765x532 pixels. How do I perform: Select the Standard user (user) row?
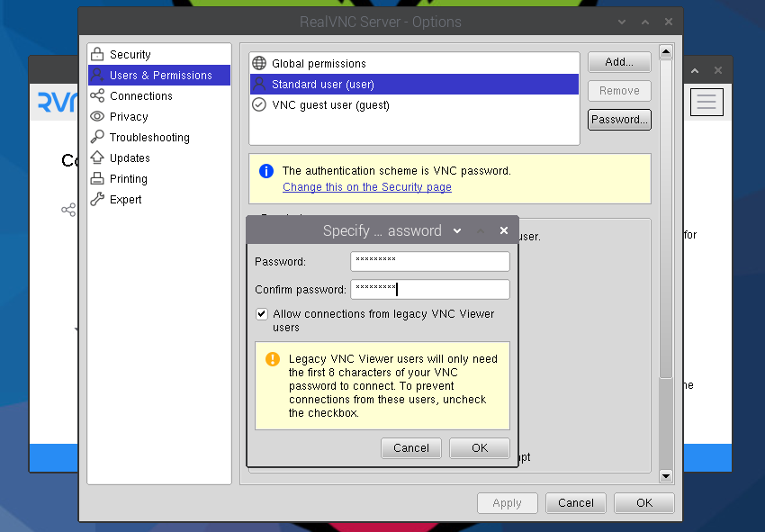pos(414,84)
